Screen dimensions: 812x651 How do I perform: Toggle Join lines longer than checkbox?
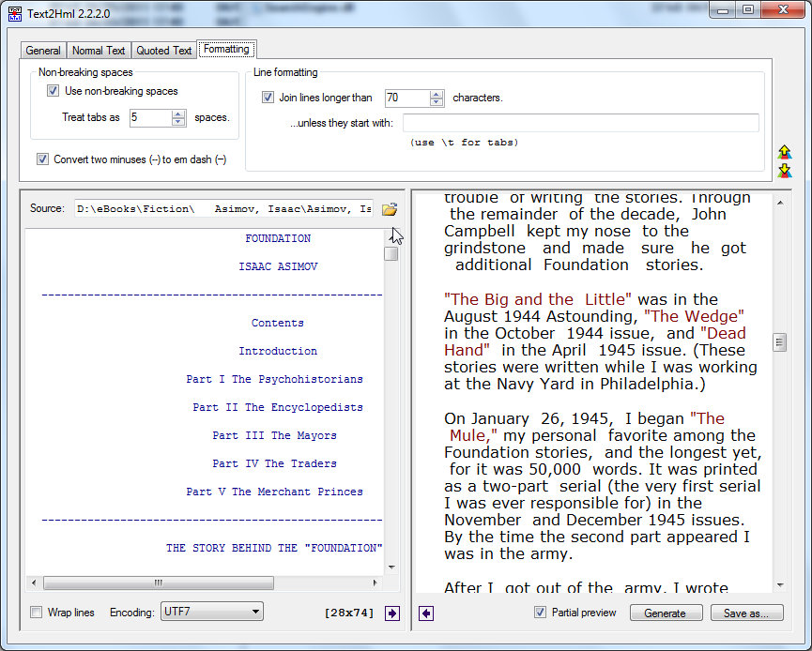point(268,98)
